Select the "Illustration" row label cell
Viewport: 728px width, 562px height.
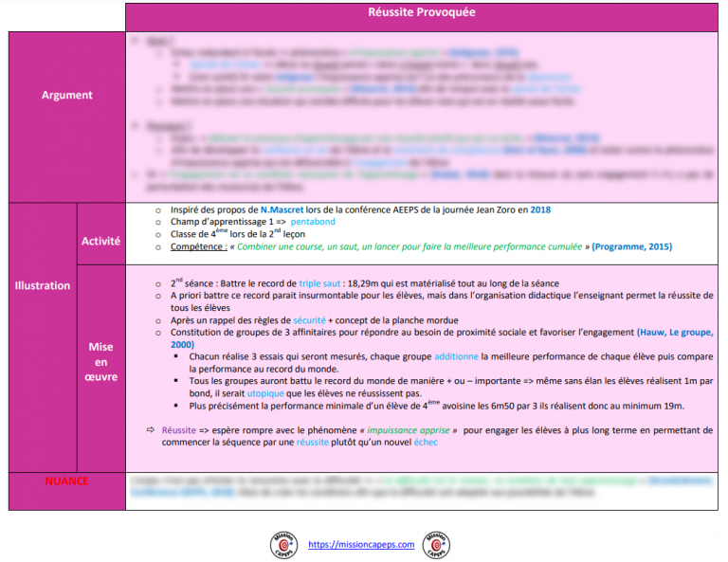tap(42, 285)
